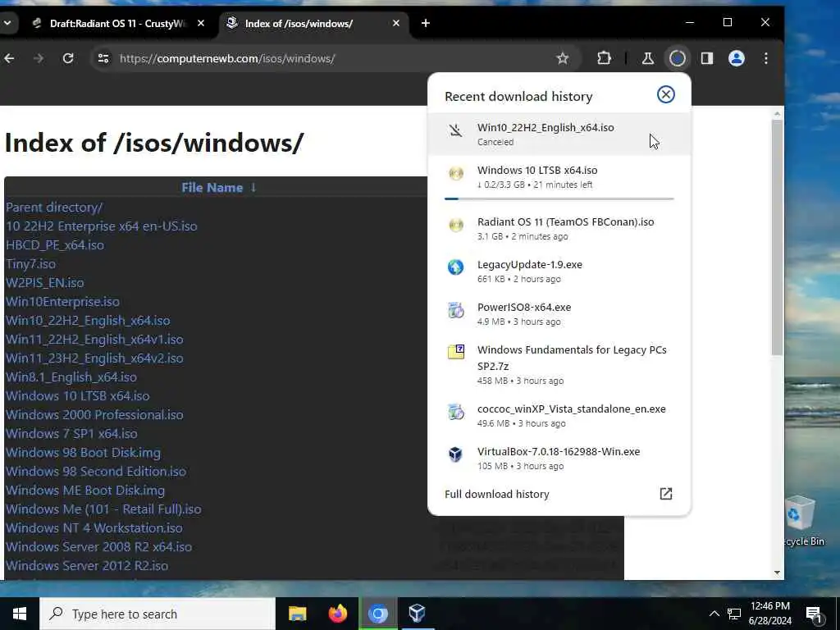Open full download history external link icon
The height and width of the screenshot is (630, 840).
[x=666, y=494]
